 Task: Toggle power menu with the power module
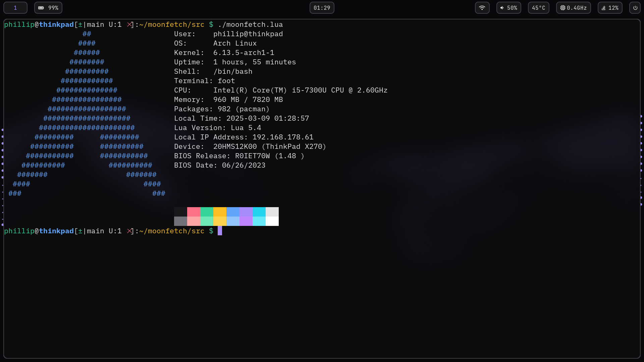(x=635, y=8)
